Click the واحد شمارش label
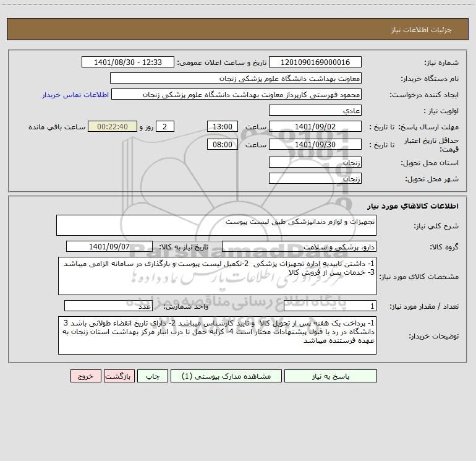This screenshot has width=476, height=461. (x=186, y=306)
